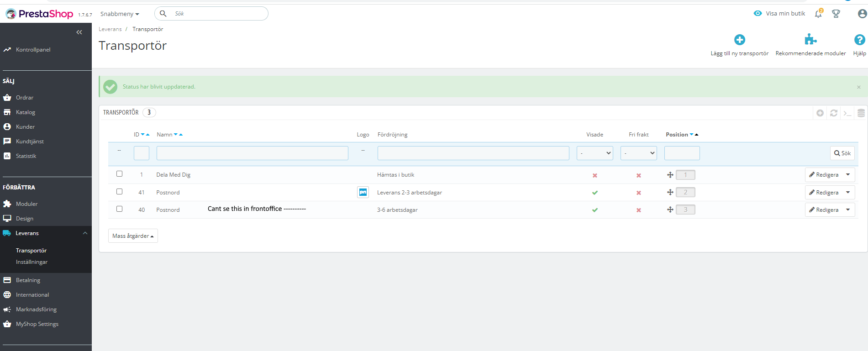Open Inställningar under Leverans
The width and height of the screenshot is (868, 351).
(32, 262)
